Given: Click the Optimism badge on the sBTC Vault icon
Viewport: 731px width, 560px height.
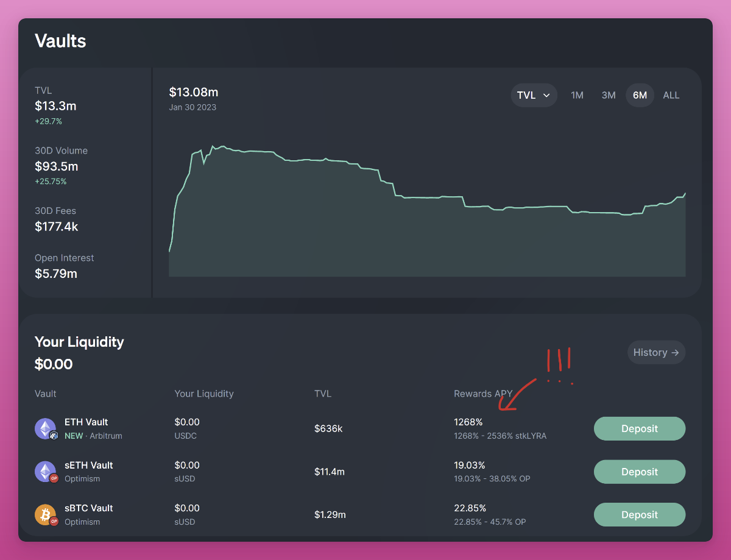Looking at the screenshot, I should [53, 522].
